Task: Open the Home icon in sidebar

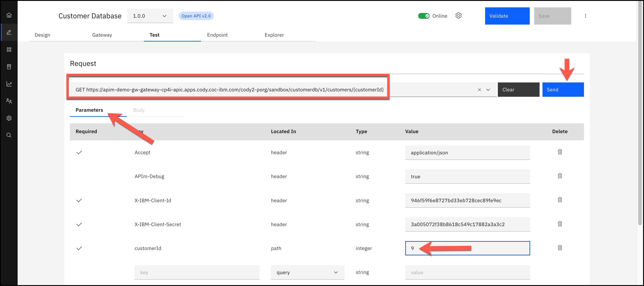Action: [x=9, y=15]
